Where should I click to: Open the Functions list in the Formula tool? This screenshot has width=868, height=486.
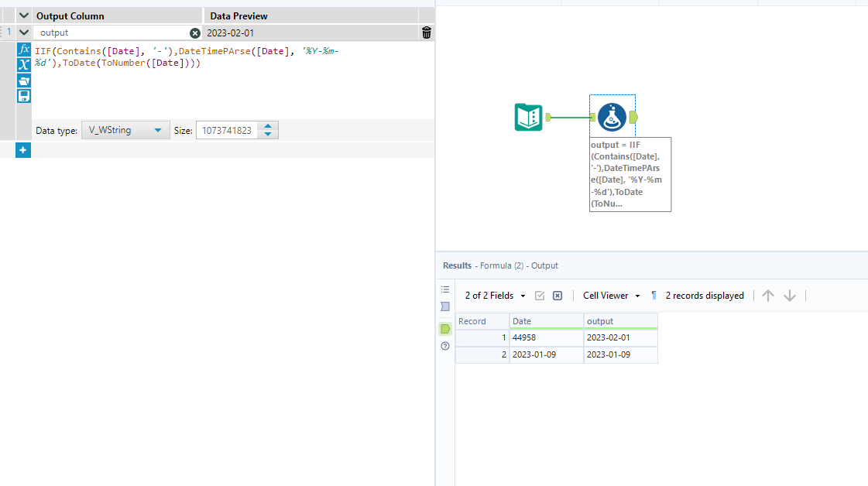click(24, 50)
